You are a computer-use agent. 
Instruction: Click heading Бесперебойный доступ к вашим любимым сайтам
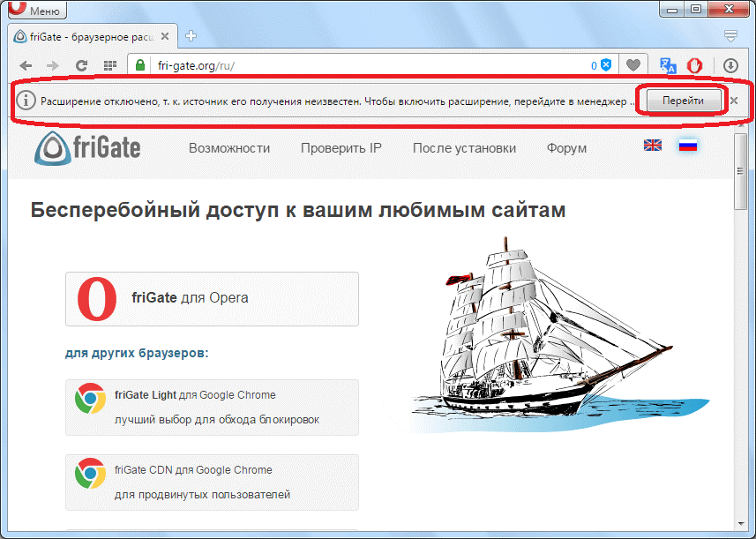(298, 210)
